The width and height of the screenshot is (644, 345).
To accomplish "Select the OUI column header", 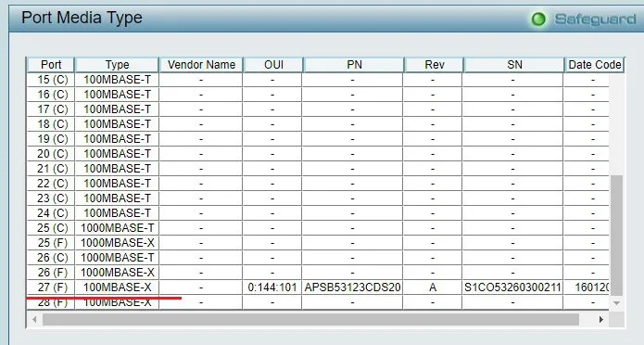I will tap(273, 65).
